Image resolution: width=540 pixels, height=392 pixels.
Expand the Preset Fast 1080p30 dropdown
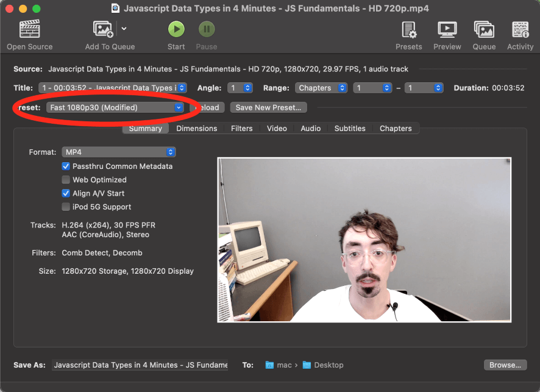tap(115, 107)
